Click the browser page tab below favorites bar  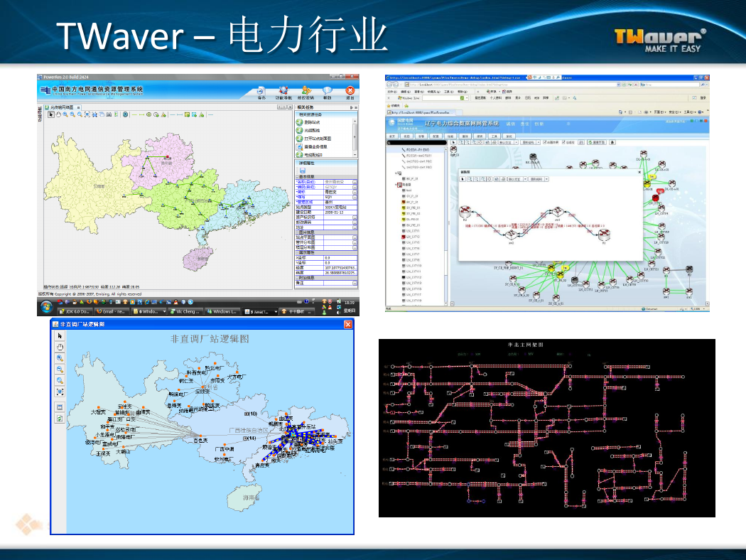[421, 113]
